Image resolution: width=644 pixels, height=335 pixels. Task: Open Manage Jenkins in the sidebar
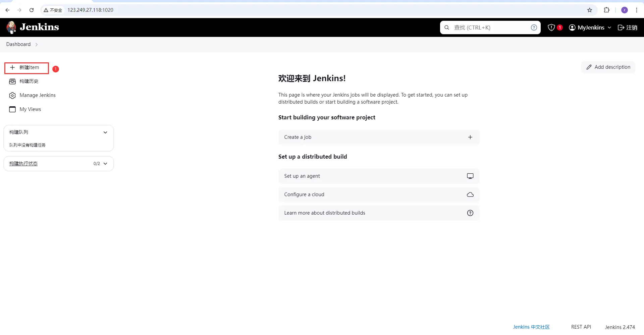[38, 96]
